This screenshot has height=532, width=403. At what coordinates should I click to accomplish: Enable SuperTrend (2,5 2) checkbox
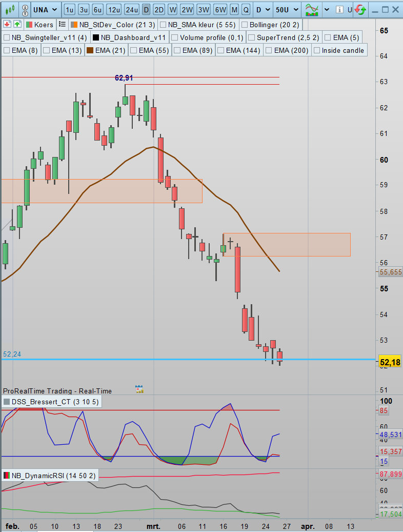pyautogui.click(x=251, y=37)
